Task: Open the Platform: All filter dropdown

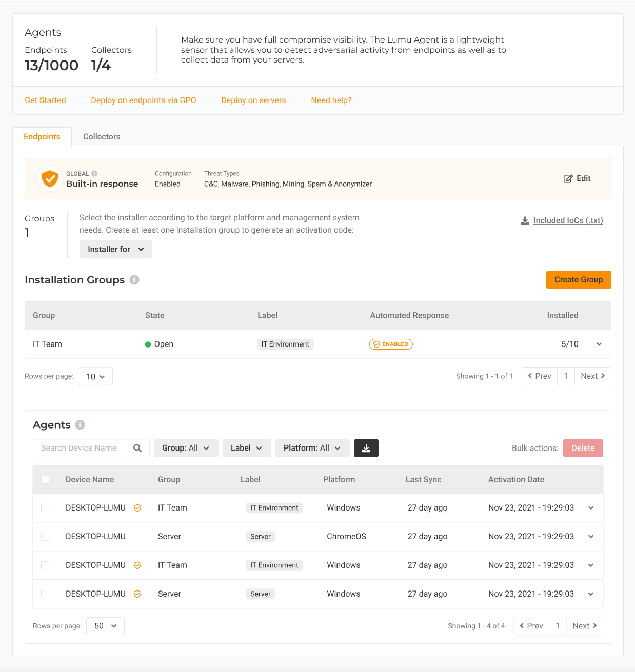Action: coord(312,448)
